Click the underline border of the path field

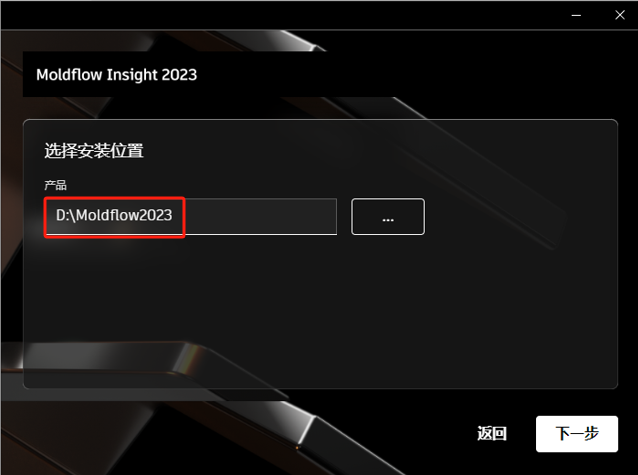pos(191,234)
